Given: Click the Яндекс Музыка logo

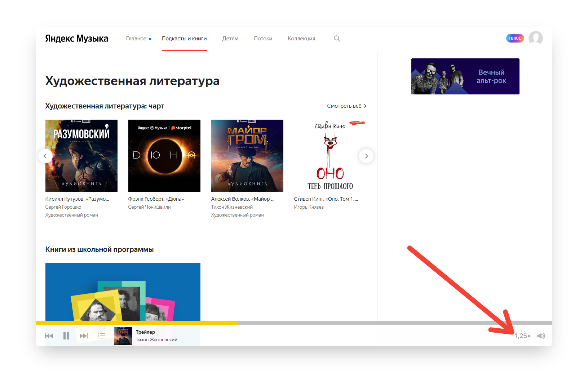Looking at the screenshot, I should tap(76, 39).
